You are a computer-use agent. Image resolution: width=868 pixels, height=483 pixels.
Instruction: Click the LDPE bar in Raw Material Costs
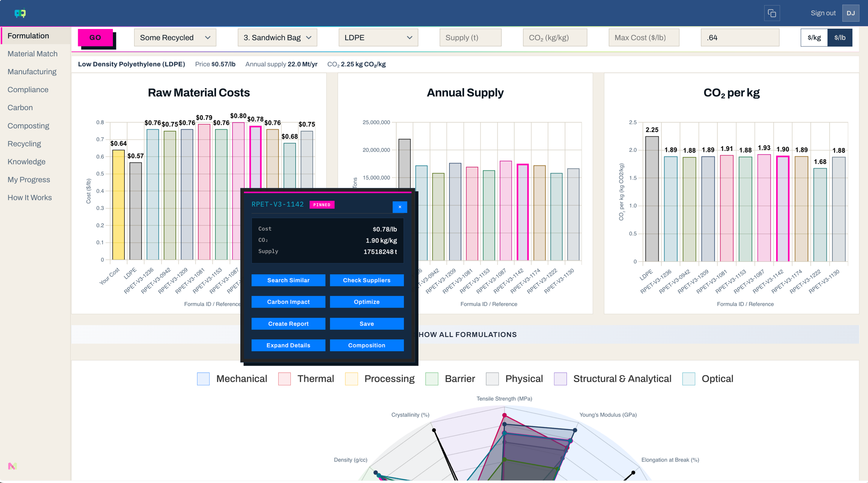coord(135,211)
